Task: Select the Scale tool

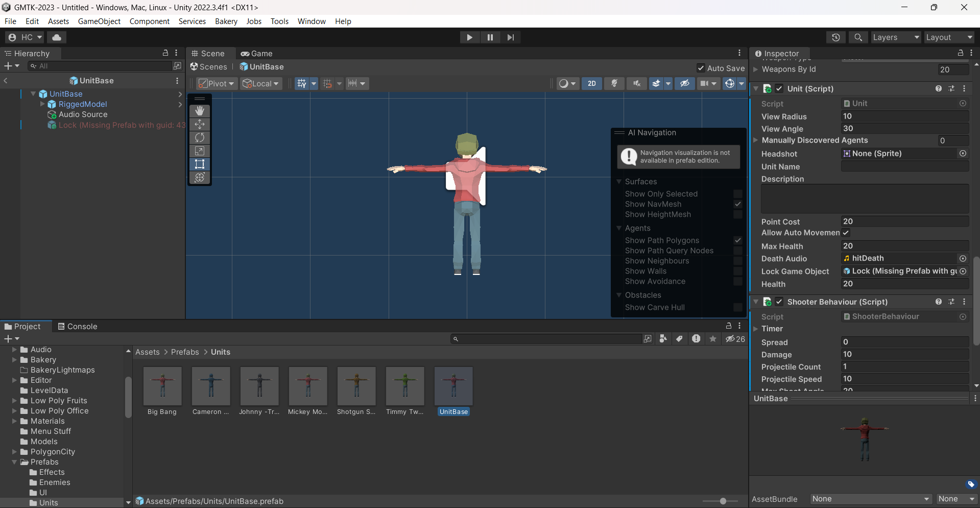Action: [x=200, y=151]
